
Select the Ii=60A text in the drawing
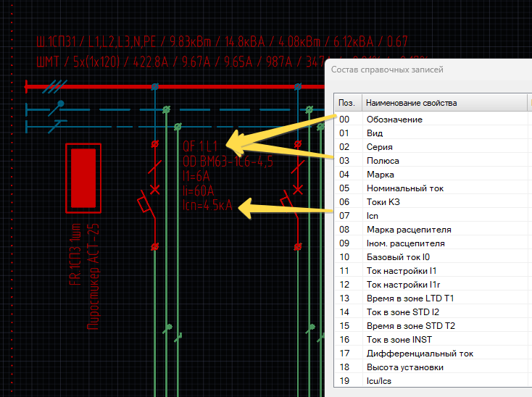199,191
